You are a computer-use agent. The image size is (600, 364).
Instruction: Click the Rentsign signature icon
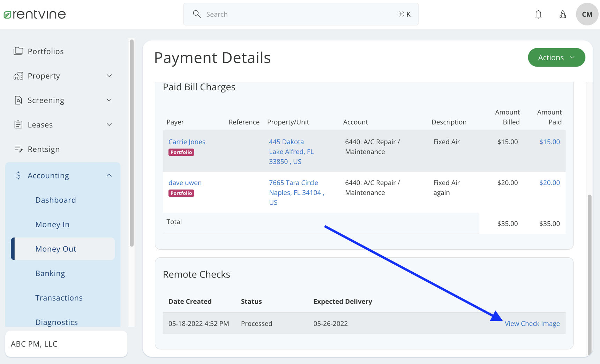click(x=18, y=149)
